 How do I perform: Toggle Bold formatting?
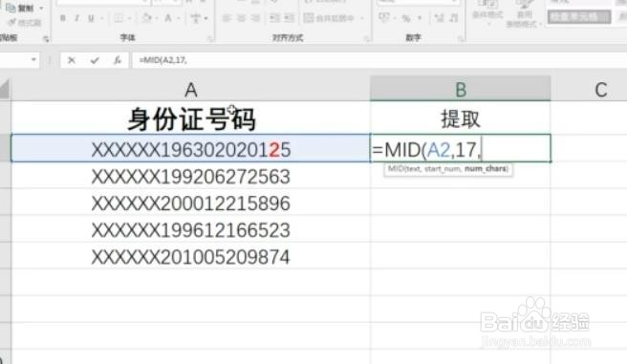63,18
